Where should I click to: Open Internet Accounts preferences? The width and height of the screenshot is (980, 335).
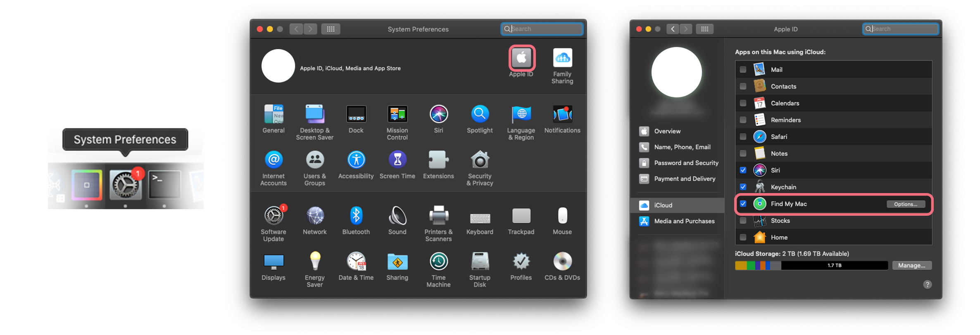[x=274, y=160]
